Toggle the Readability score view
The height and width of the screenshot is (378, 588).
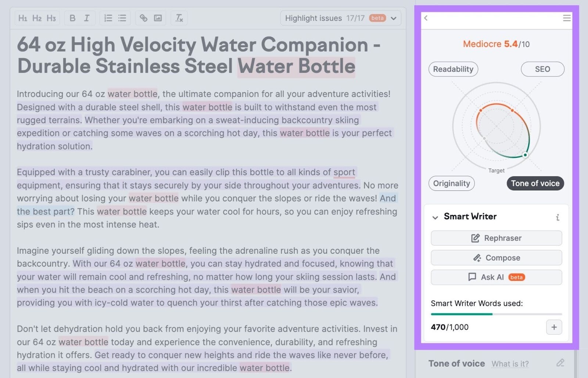click(x=453, y=69)
